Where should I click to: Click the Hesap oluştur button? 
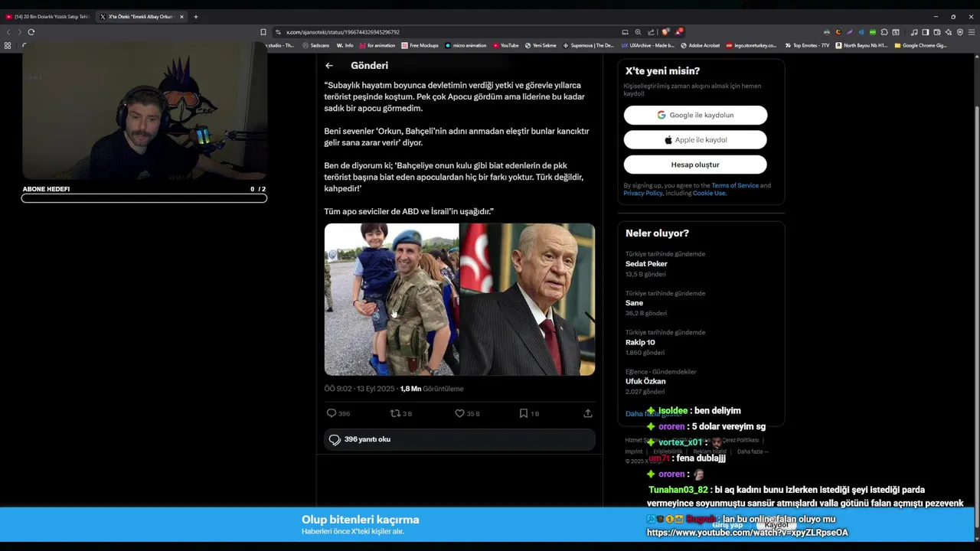coord(695,165)
